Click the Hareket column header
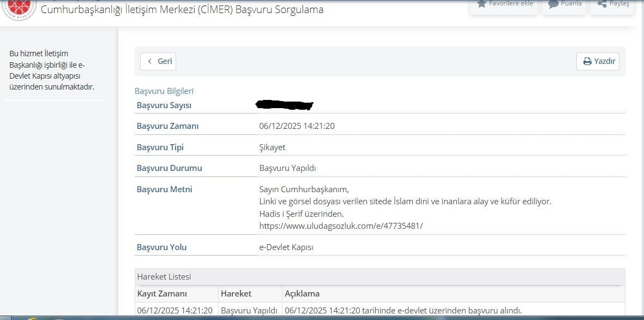This screenshot has height=320, width=644. point(236,294)
